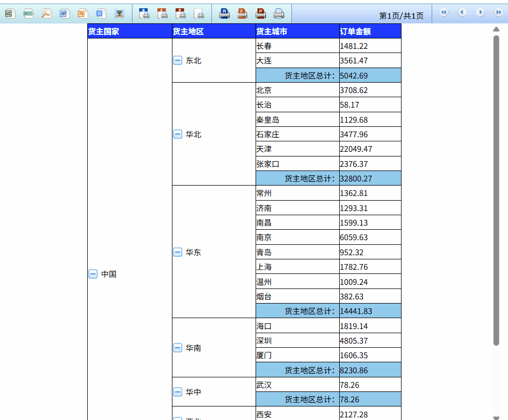Click the print preview icon with blue A
This screenshot has height=420, width=508.
[144, 14]
